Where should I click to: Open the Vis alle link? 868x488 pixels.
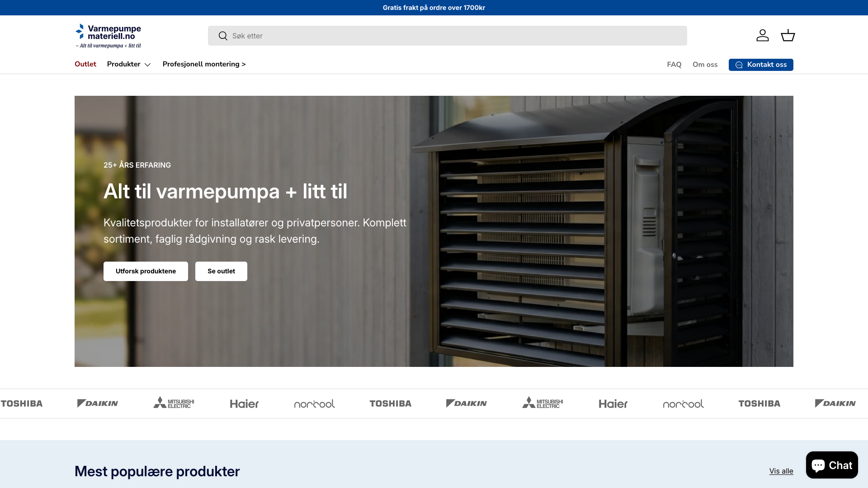click(x=781, y=471)
